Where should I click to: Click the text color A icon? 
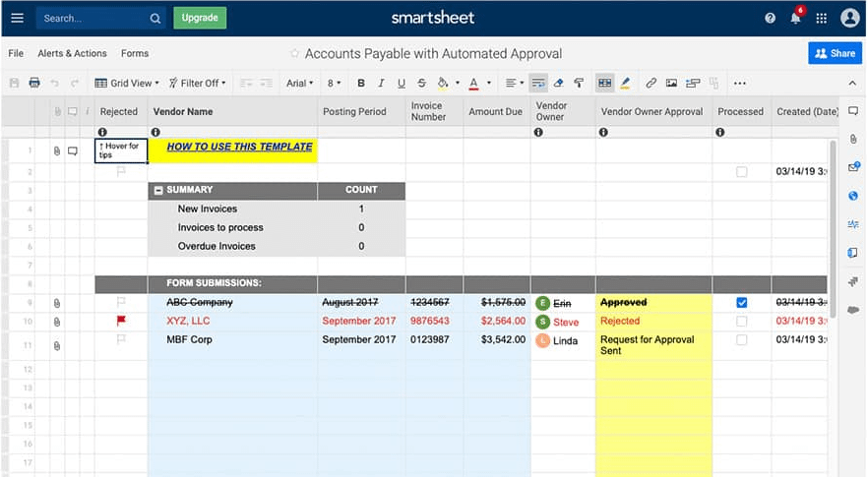pos(474,83)
